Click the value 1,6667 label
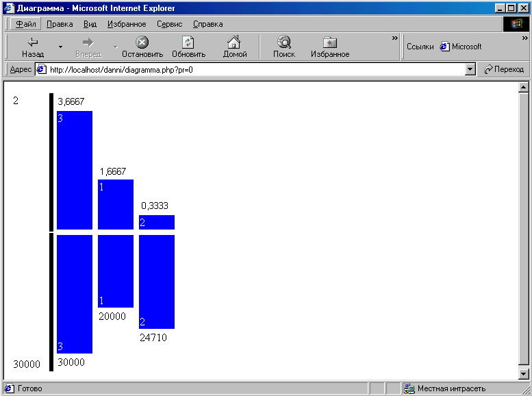532x396 pixels. tap(113, 171)
